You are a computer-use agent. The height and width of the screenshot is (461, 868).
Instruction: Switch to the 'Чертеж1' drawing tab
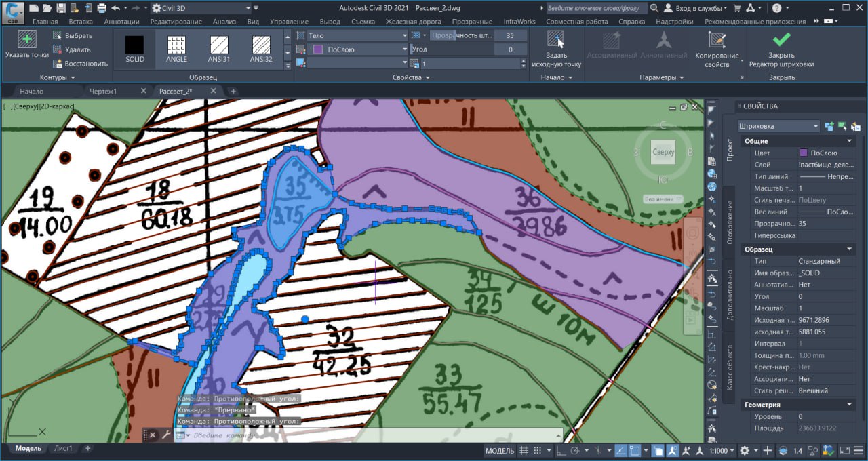pyautogui.click(x=102, y=91)
